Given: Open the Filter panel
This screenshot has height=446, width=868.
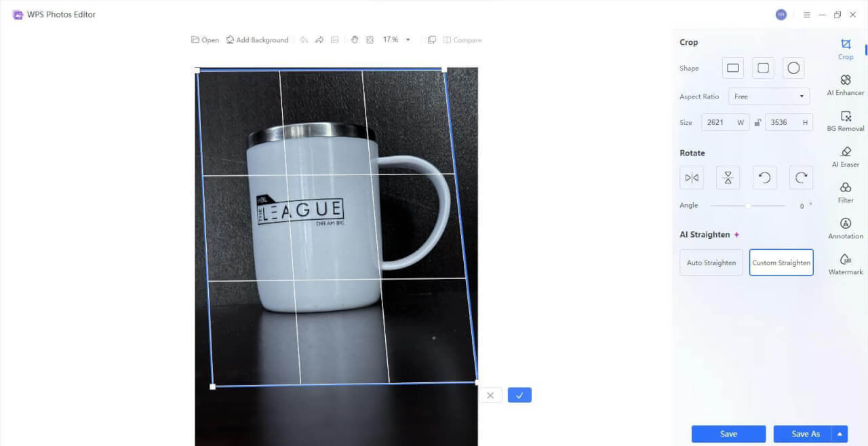Looking at the screenshot, I should (845, 193).
